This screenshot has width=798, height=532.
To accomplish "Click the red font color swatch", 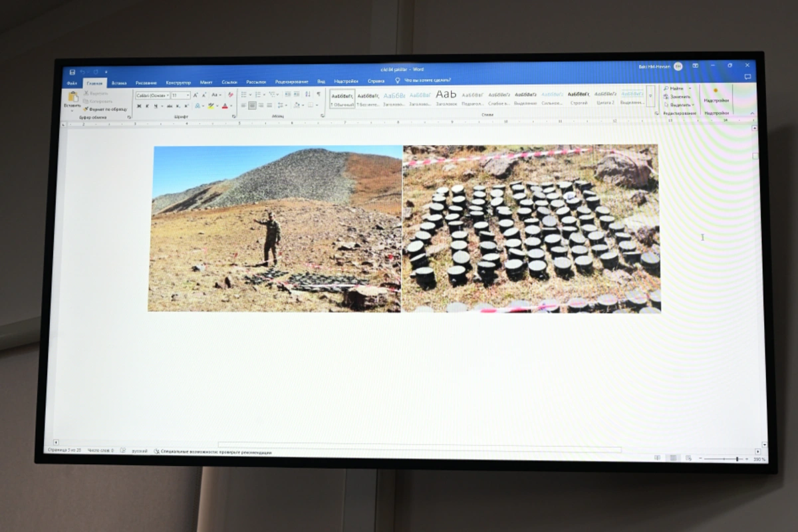I will click(x=224, y=106).
